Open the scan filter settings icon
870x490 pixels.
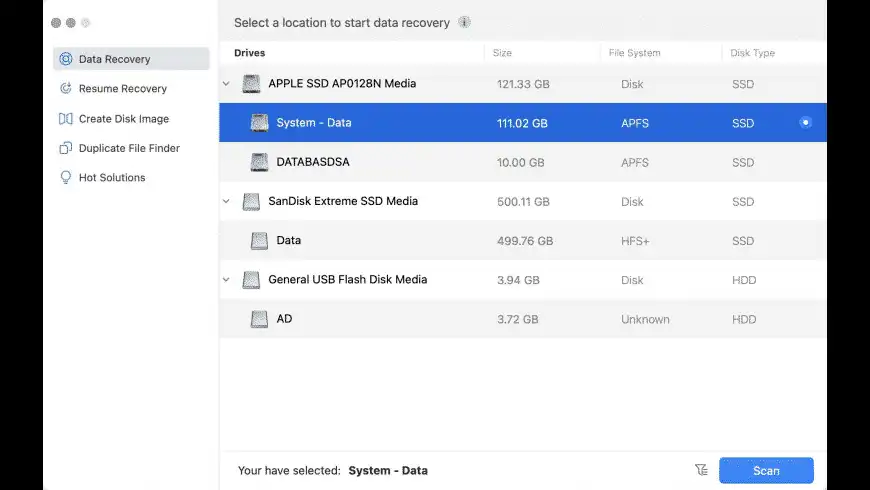701,470
